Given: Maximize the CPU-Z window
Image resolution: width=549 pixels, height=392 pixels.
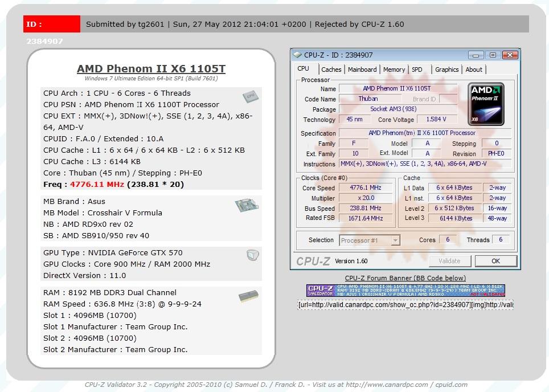Looking at the screenshot, I should 493,55.
